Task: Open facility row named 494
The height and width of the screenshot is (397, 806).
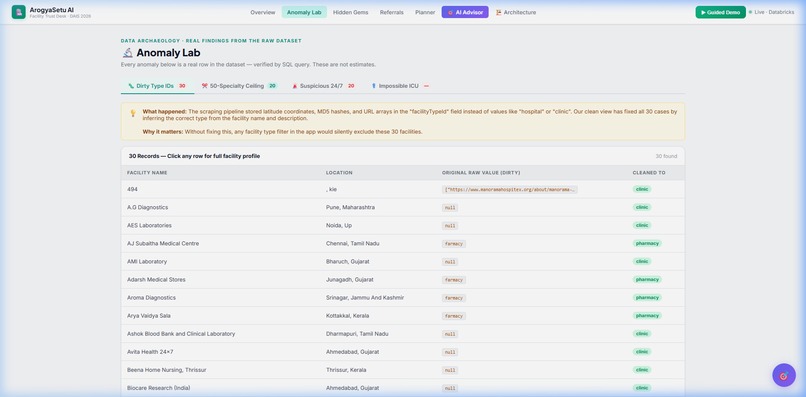Action: [x=402, y=189]
